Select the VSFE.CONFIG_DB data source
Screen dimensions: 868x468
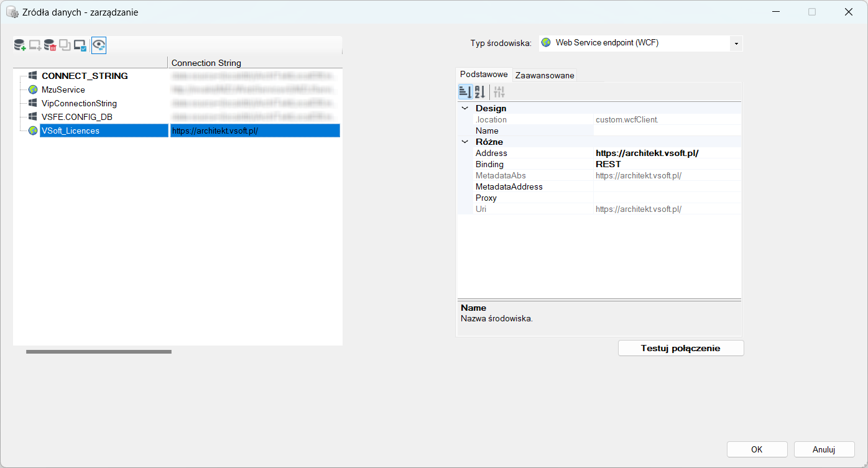(x=77, y=117)
